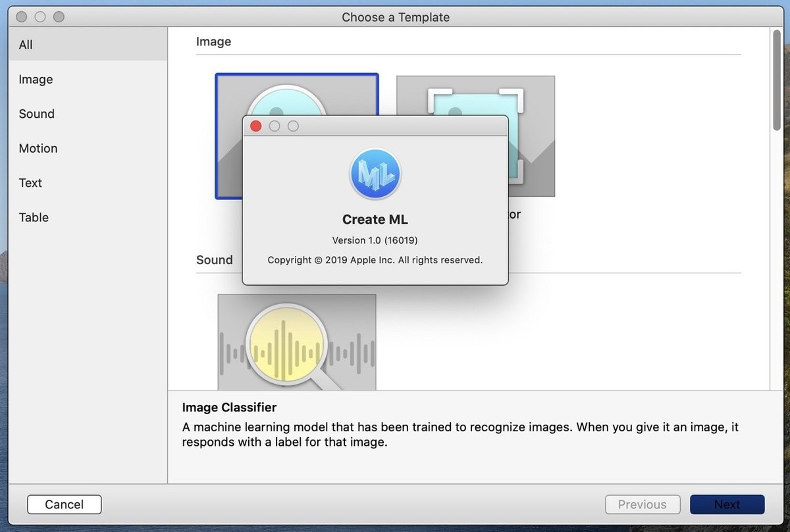The width and height of the screenshot is (790, 532).
Task: Select the Table category in sidebar
Action: tap(88, 217)
